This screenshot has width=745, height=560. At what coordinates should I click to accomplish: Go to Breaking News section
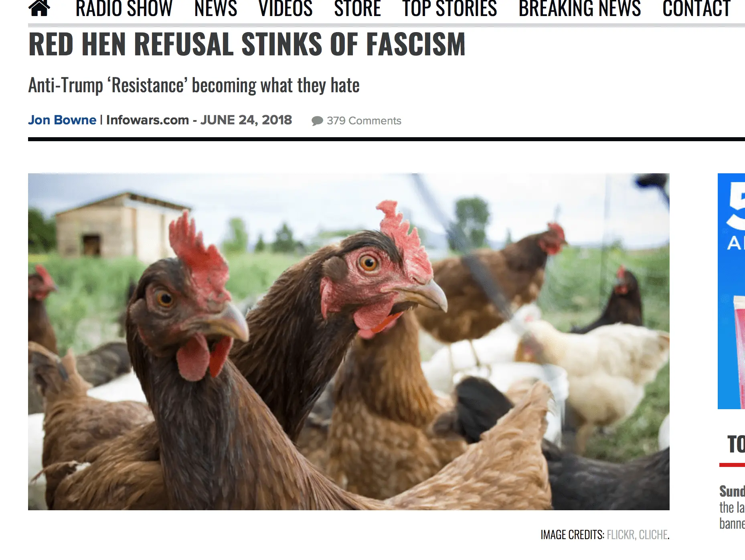(x=580, y=8)
